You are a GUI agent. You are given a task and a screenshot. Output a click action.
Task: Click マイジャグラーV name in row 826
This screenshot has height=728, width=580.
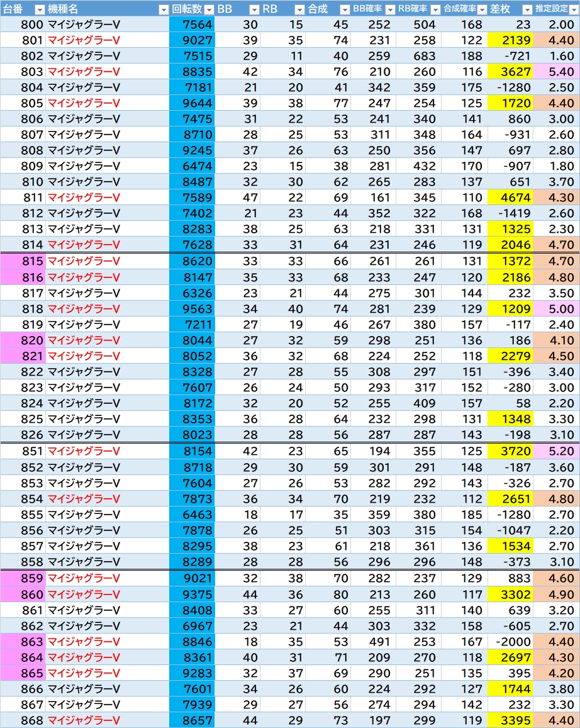(84, 435)
